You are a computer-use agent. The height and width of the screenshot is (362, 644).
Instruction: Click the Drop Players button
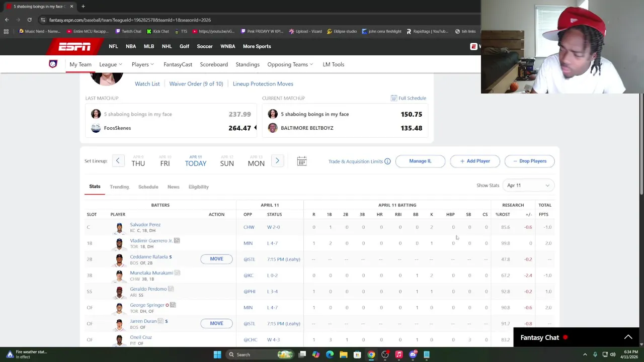coord(529,161)
